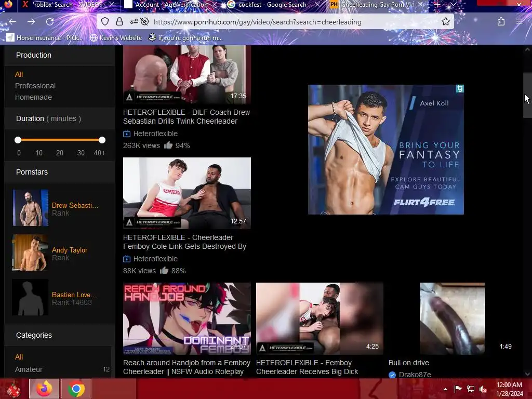Open the Drew Sebasti... performer link

coord(75,205)
